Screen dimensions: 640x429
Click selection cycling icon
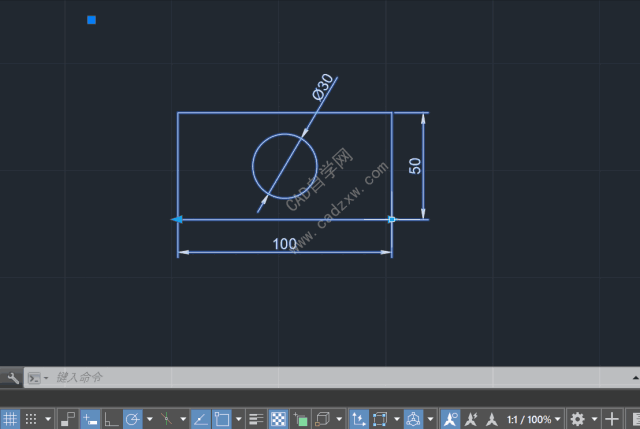pos(301,419)
